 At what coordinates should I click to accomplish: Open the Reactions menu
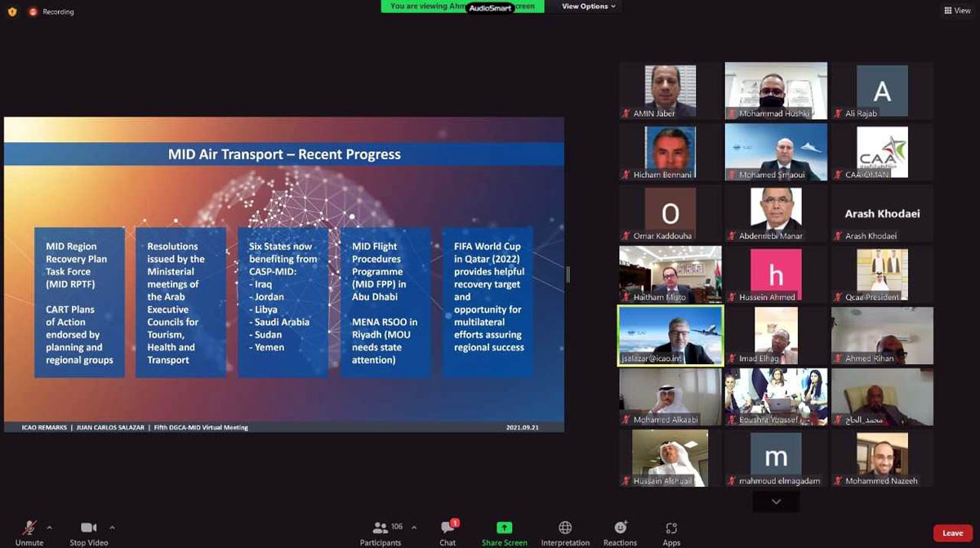(x=620, y=528)
